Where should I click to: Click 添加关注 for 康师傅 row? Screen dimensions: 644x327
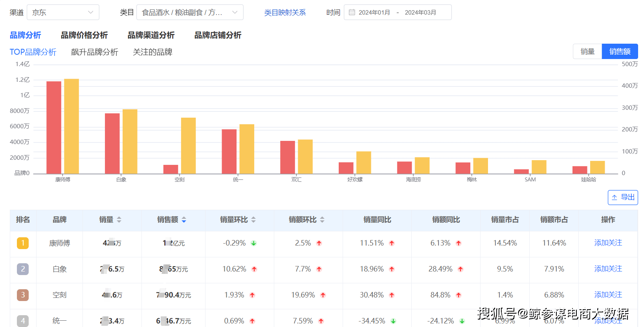pyautogui.click(x=608, y=243)
